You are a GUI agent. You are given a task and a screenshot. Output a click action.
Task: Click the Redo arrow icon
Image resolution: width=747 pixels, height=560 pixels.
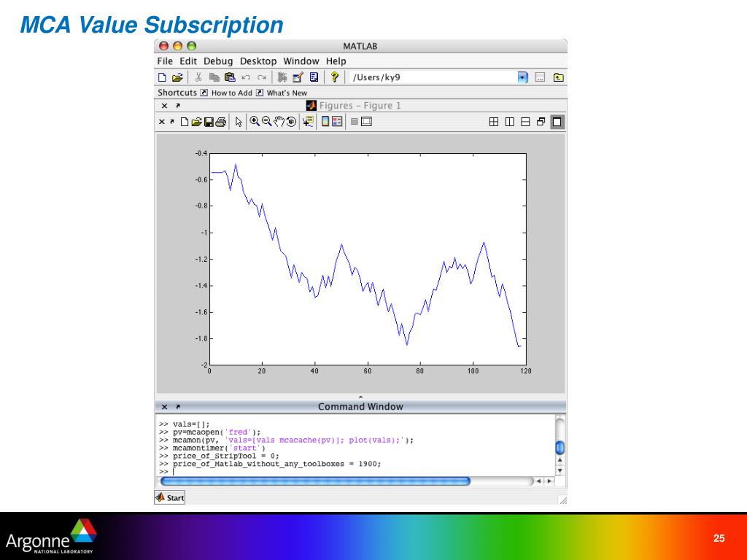(x=262, y=77)
